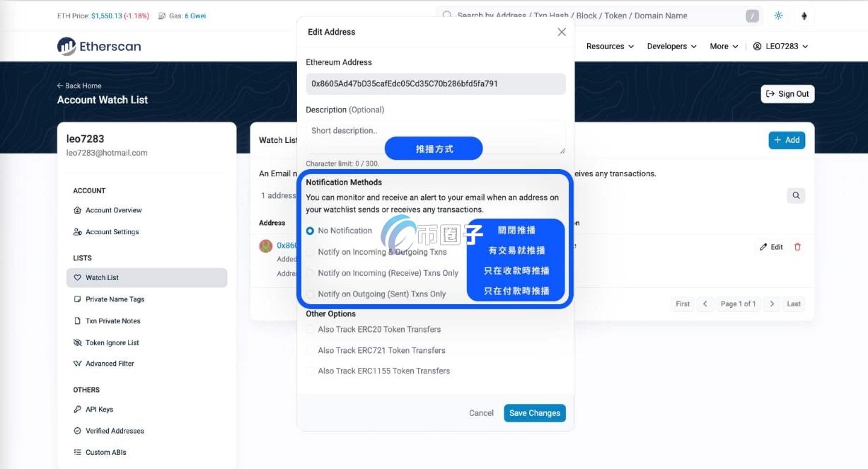Close the Edit Address dialog
The image size is (868, 469).
pyautogui.click(x=562, y=32)
